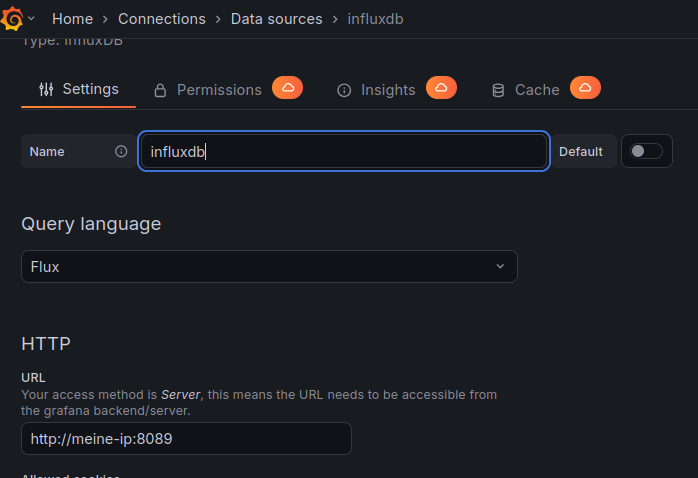Open the Query language dropdown showing Flux

tap(268, 267)
